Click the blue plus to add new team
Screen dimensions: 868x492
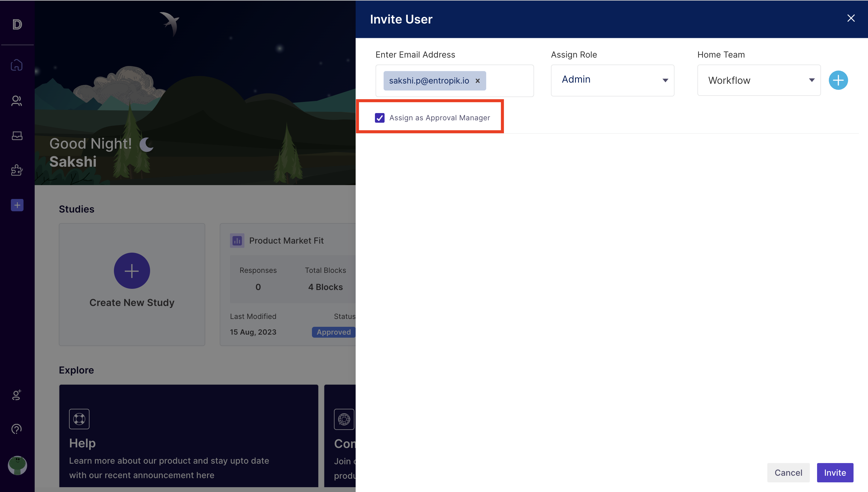[838, 80]
